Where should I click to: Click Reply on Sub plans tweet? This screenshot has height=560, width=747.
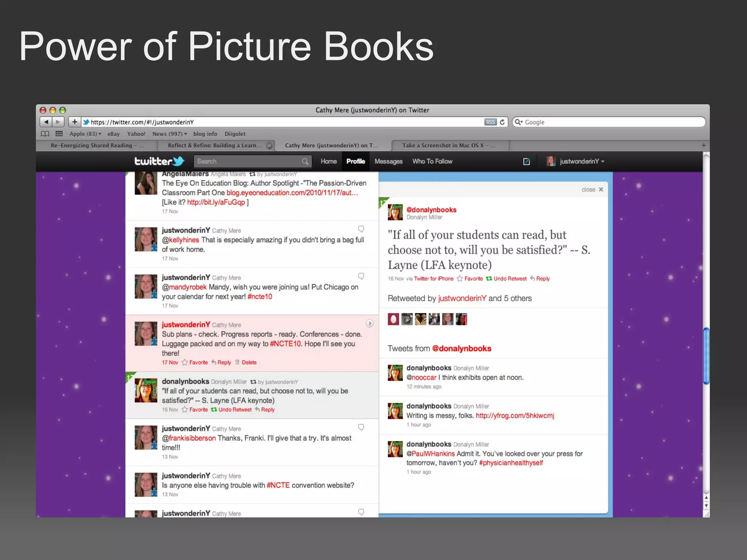(x=221, y=362)
